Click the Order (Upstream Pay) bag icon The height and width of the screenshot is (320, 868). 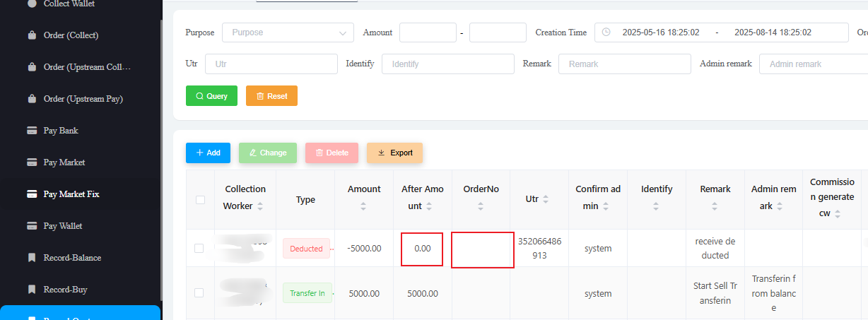coord(32,99)
